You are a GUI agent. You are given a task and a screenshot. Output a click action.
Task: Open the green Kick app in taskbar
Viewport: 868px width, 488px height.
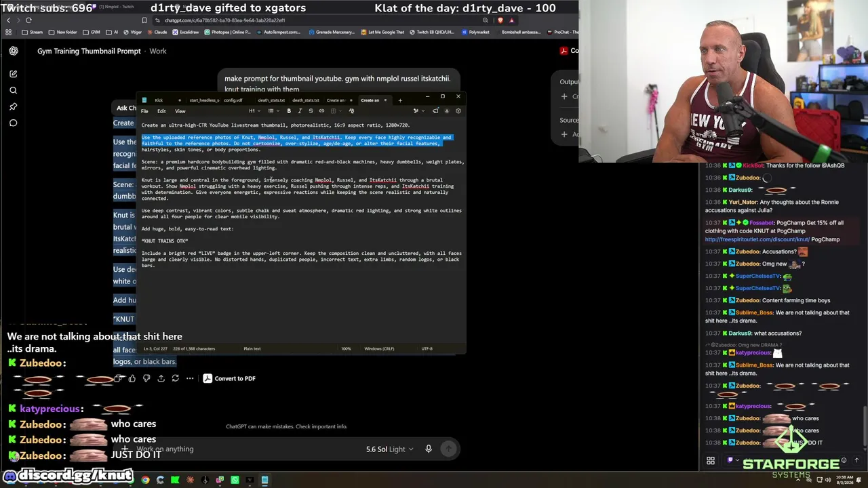[x=175, y=480]
